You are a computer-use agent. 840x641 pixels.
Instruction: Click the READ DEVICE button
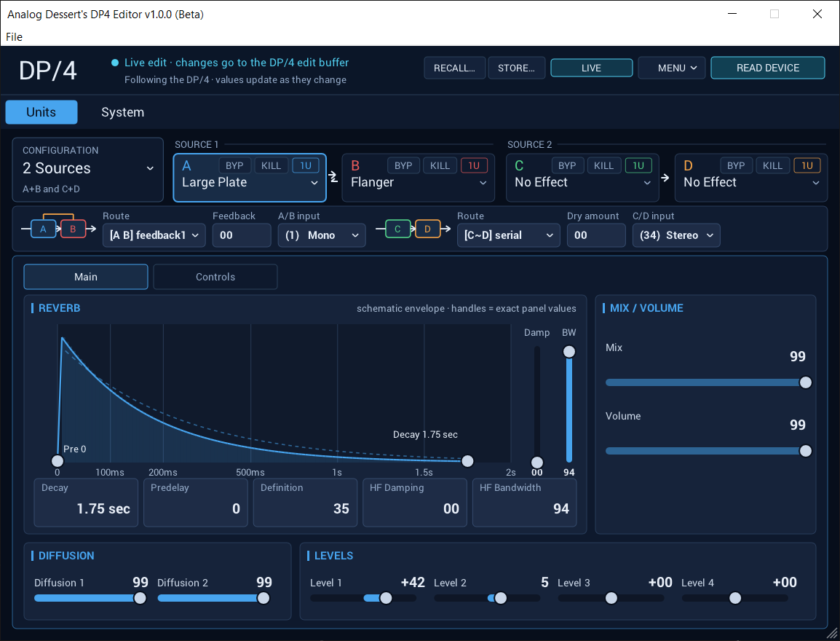pyautogui.click(x=768, y=68)
